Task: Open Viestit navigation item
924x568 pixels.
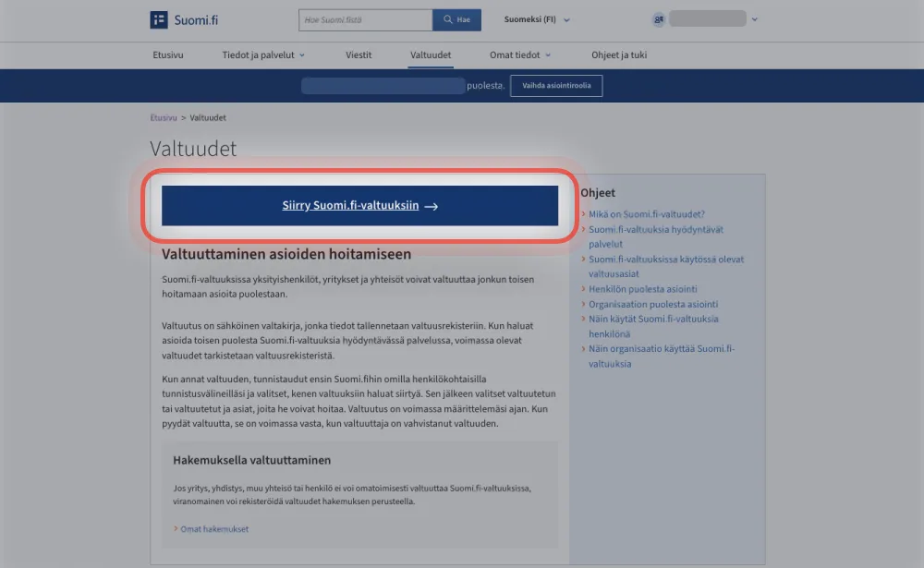Action: tap(359, 54)
